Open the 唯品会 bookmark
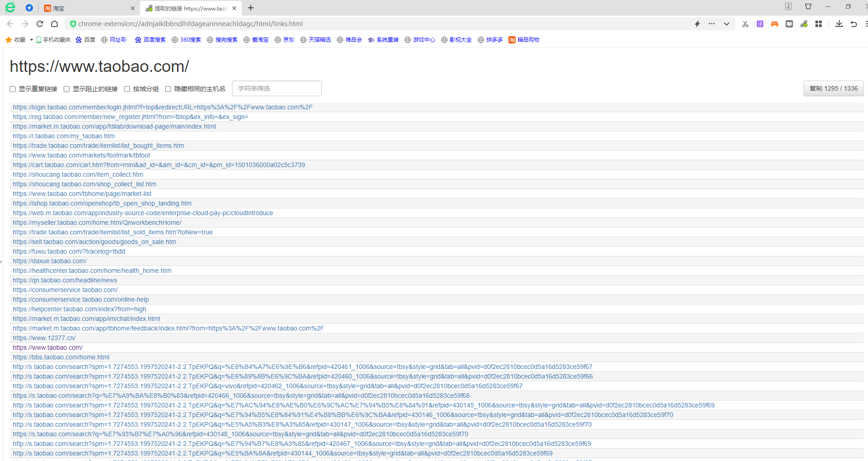868x461 pixels. coord(349,40)
